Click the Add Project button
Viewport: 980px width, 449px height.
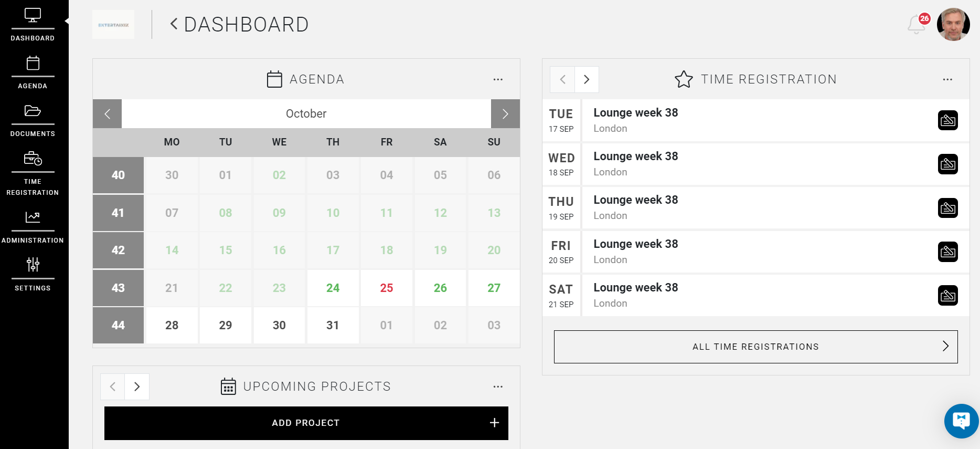pos(306,423)
